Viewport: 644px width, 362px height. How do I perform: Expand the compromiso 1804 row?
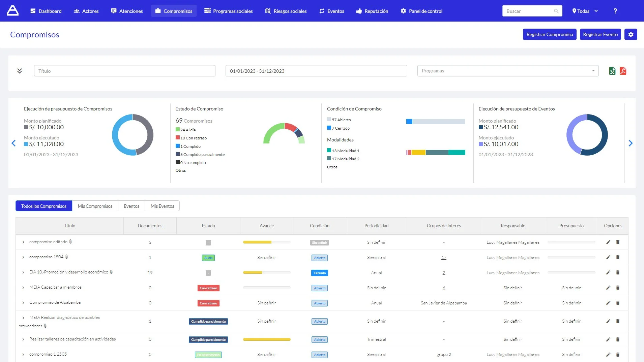[x=23, y=257]
